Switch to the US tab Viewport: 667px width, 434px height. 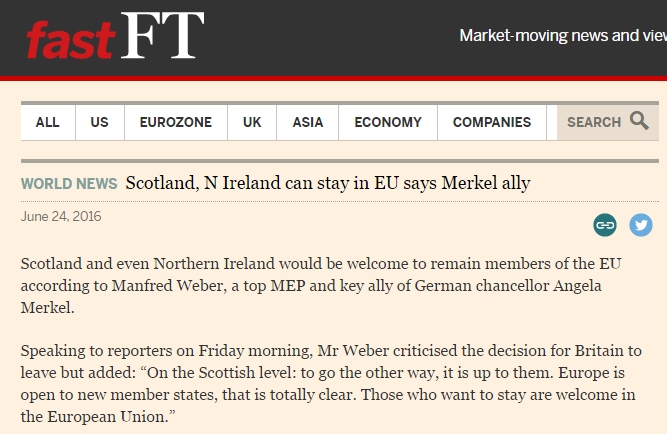point(100,123)
